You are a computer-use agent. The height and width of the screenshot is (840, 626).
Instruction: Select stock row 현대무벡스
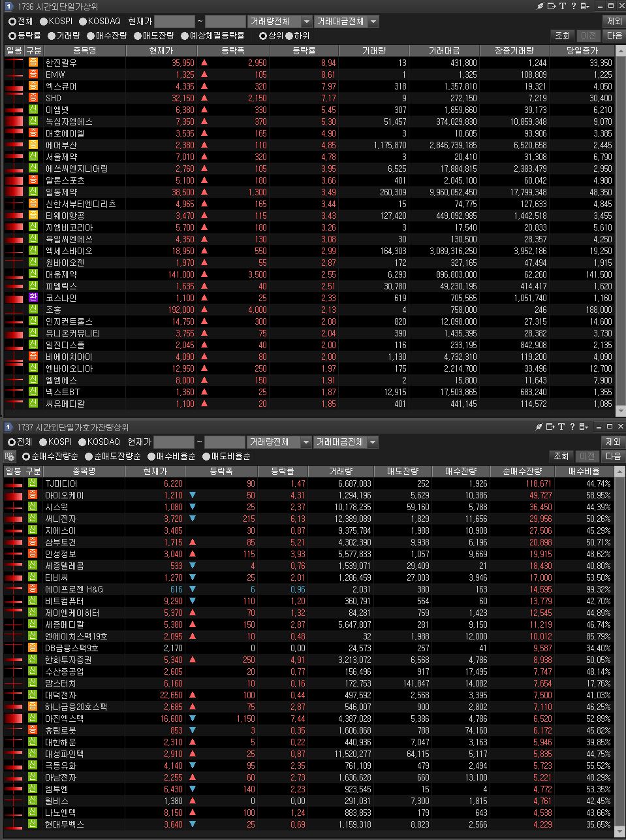(x=308, y=824)
